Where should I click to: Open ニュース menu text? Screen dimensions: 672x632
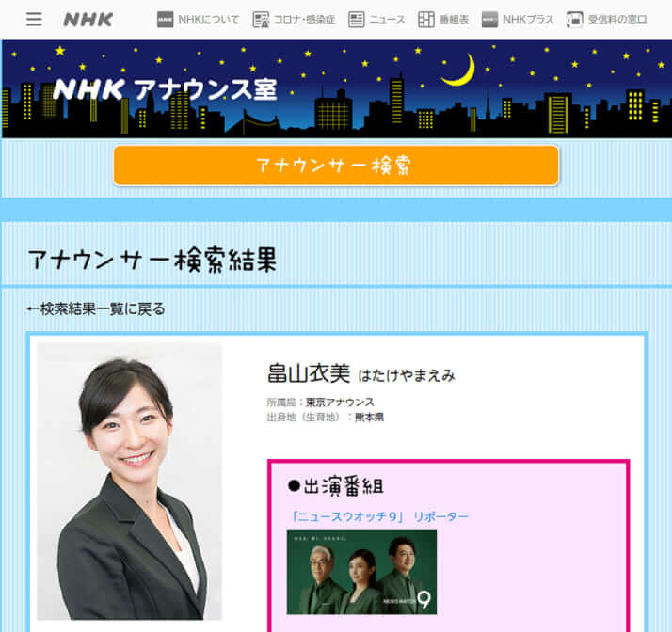point(387,19)
